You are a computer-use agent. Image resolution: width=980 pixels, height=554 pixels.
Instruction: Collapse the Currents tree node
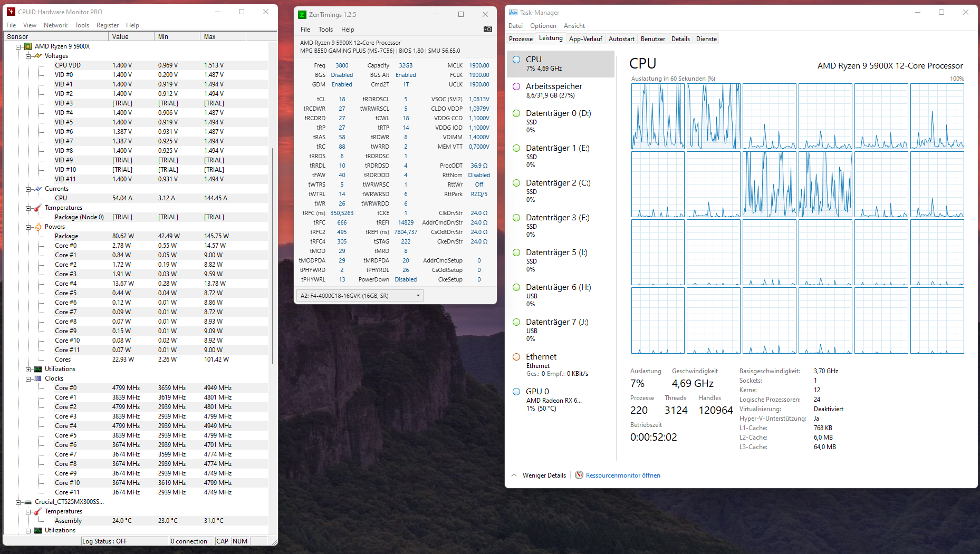click(x=28, y=189)
